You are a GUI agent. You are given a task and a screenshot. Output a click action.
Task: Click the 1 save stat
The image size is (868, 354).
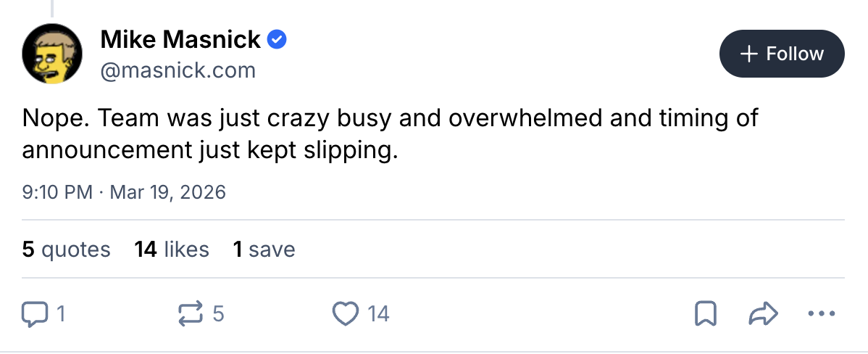click(264, 250)
